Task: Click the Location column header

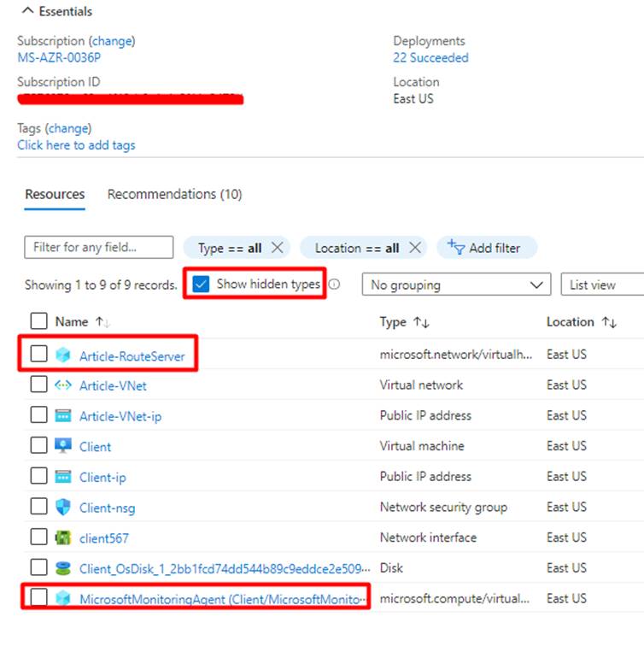Action: pos(571,322)
